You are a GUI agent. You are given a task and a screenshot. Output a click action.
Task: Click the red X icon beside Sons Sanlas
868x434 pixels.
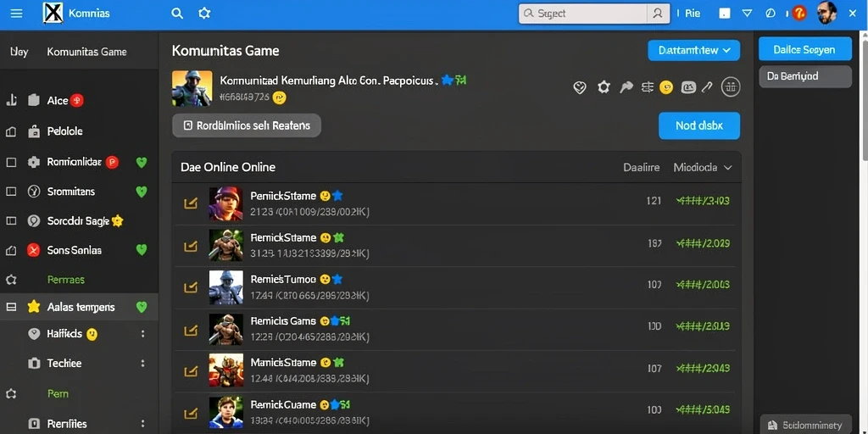34,250
